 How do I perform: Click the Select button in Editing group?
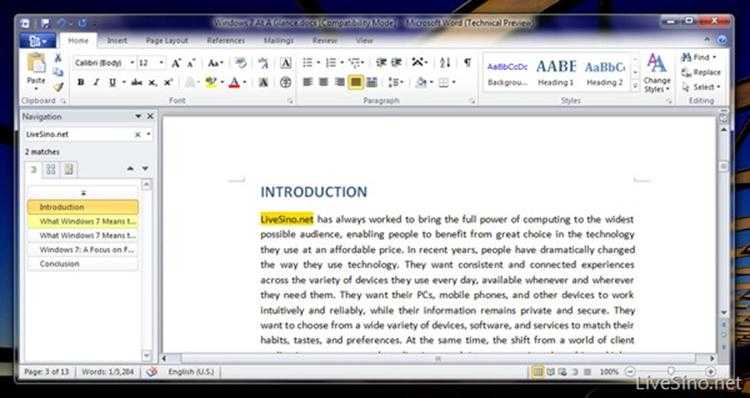[701, 87]
